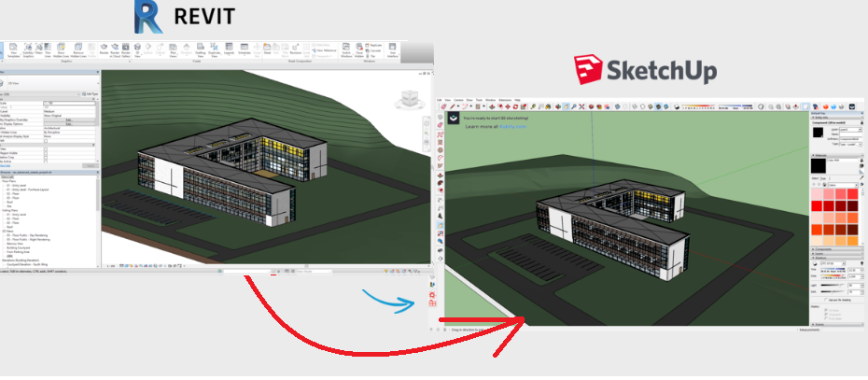Collapse the Shadows tray panel in SketchUp

pyautogui.click(x=837, y=258)
